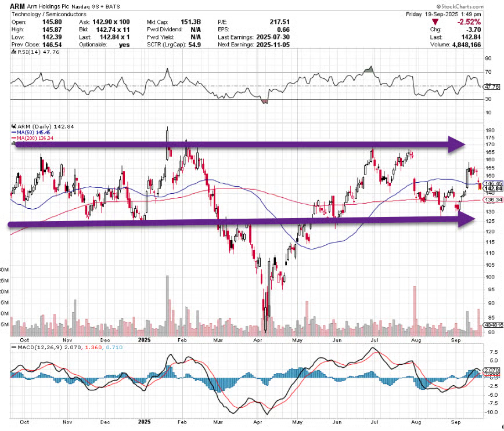Click the Mkt Cap value 151.3B
504x431 pixels.
click(190, 22)
